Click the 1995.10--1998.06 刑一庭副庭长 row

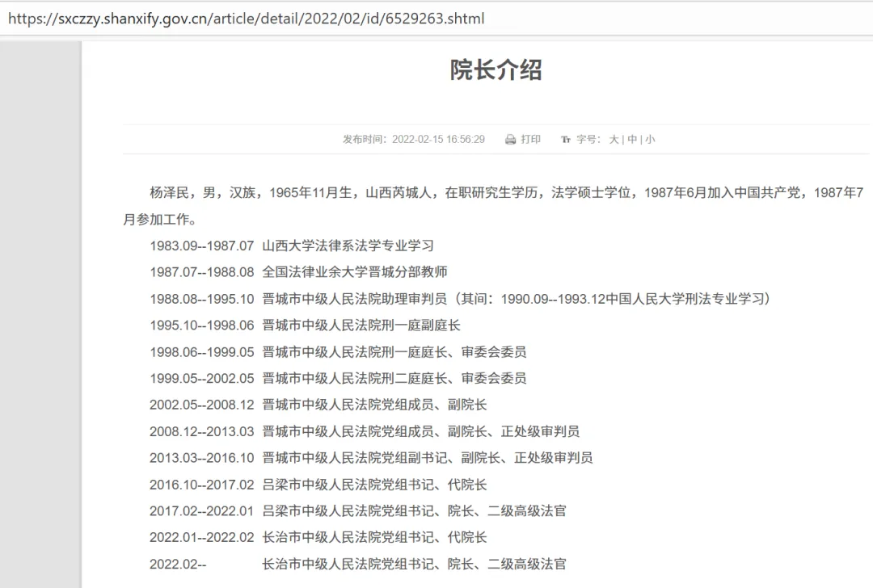305,325
